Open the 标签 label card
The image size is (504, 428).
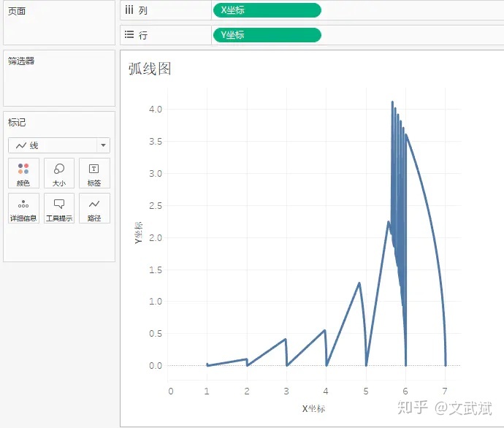pyautogui.click(x=94, y=173)
